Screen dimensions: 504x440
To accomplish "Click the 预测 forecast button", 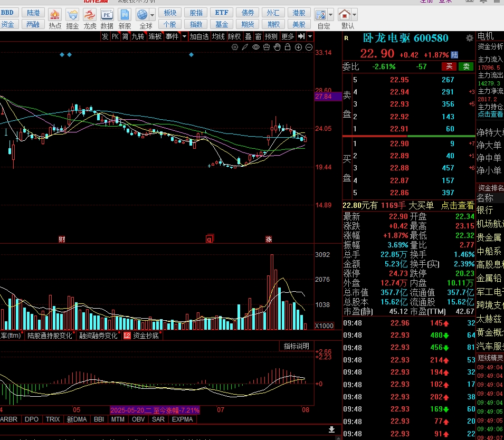I will [x=271, y=36].
